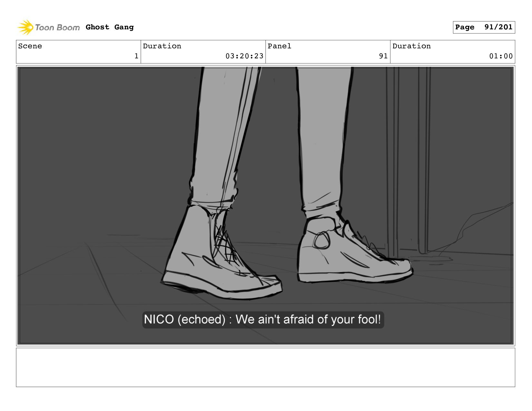Click the Toon Boom logo icon
Screen dimensions: 532x411
[25, 27]
